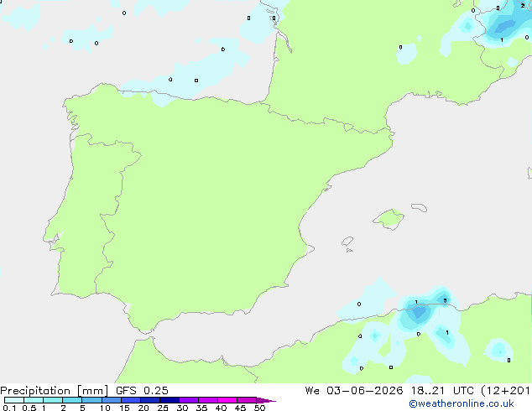Click the '18..21 UTC' time label
The image size is (532, 411).
click(442, 391)
